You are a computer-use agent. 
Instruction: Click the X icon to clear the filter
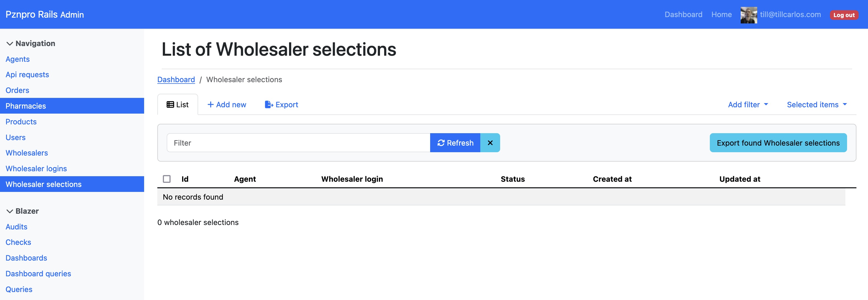[490, 143]
